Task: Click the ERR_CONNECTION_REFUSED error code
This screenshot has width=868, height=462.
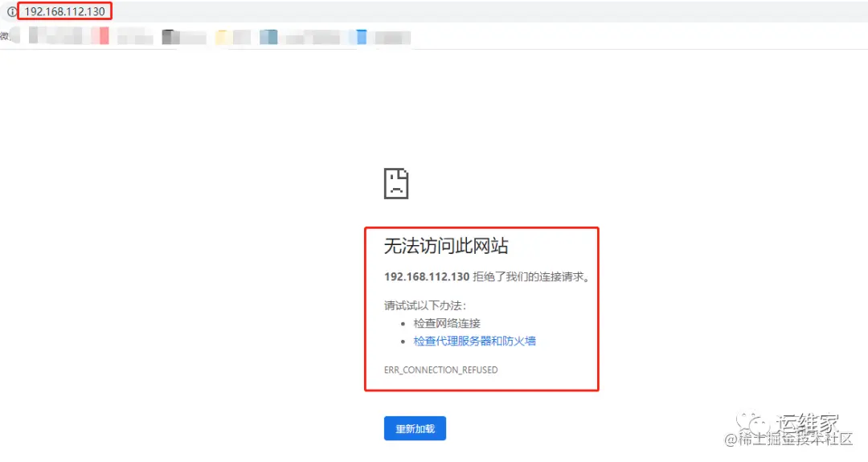Action: click(440, 370)
